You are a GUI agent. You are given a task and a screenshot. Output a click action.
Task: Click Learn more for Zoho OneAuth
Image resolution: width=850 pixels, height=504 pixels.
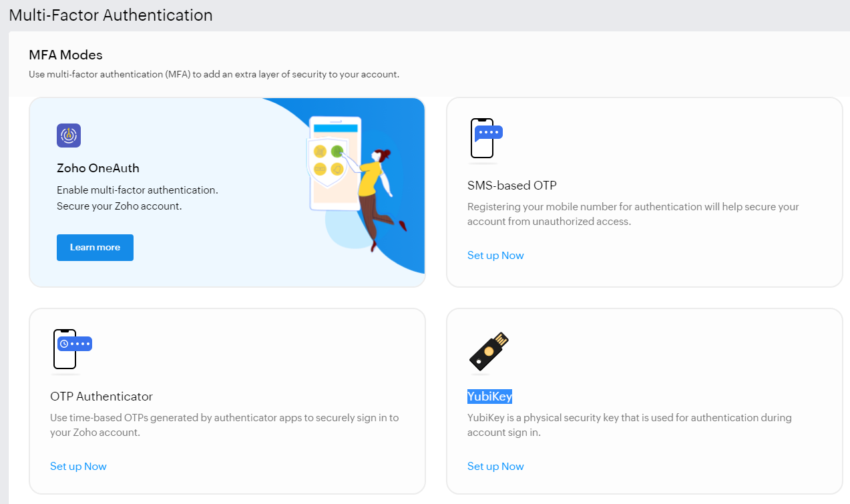(95, 248)
